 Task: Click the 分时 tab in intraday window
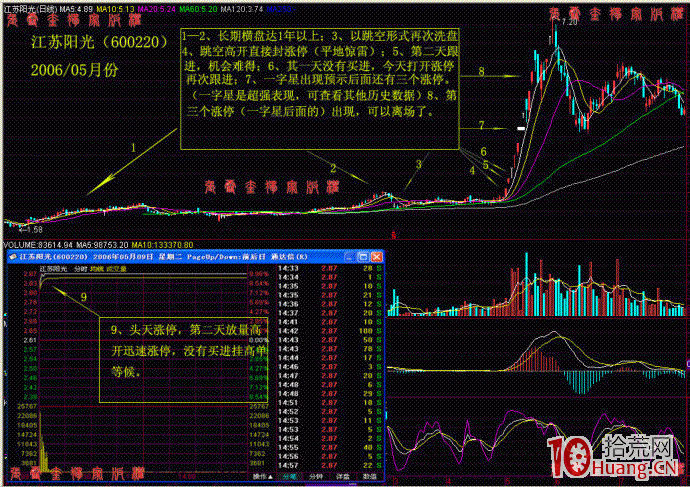pos(290,477)
